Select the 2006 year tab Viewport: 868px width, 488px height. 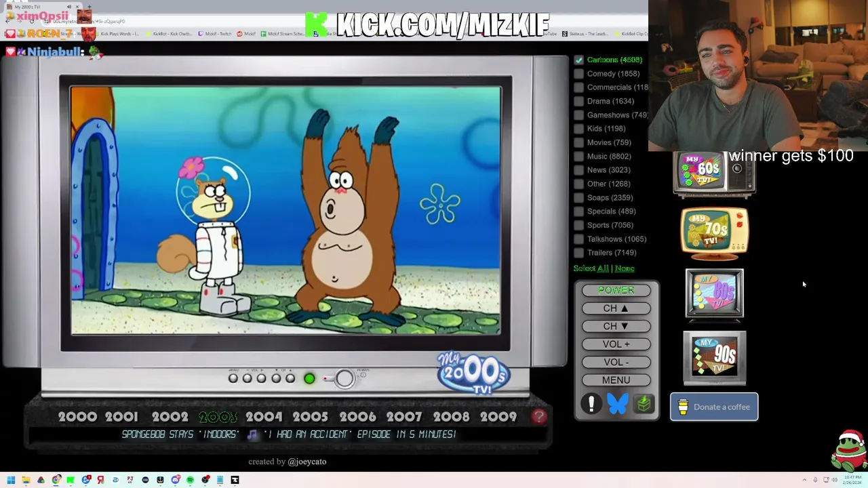point(357,417)
